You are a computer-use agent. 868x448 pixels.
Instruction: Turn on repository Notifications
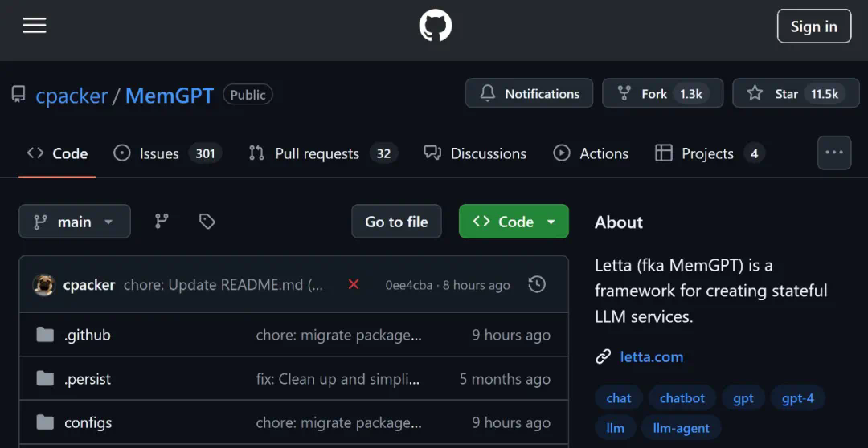[x=529, y=93]
